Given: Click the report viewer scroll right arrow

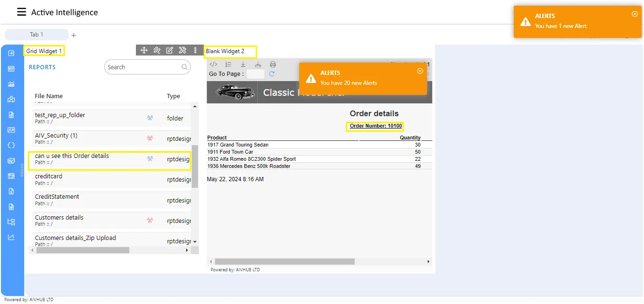Looking at the screenshot, I should click(x=429, y=261).
